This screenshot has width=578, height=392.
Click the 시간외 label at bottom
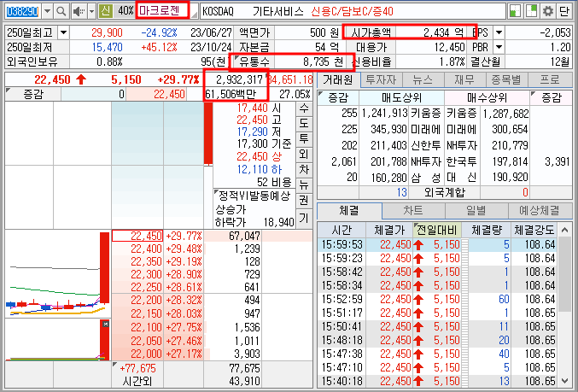(137, 381)
